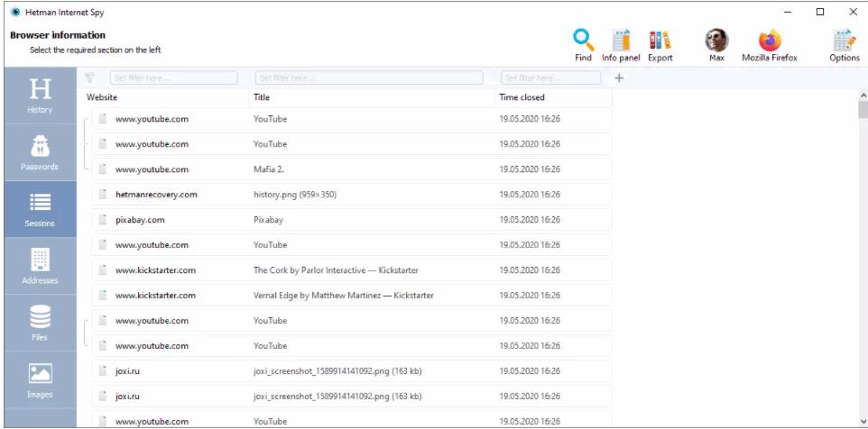The width and height of the screenshot is (868, 429).
Task: Add a column with the plus button
Action: click(x=619, y=78)
